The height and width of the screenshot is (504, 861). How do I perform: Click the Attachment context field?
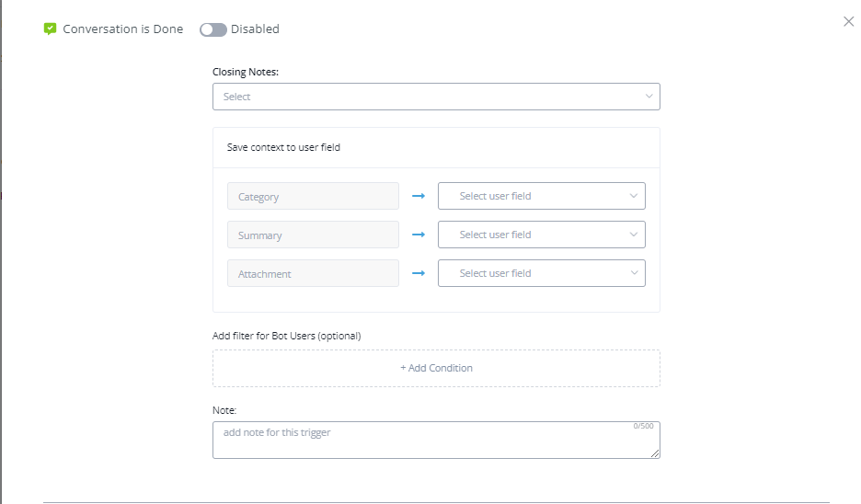pos(313,273)
